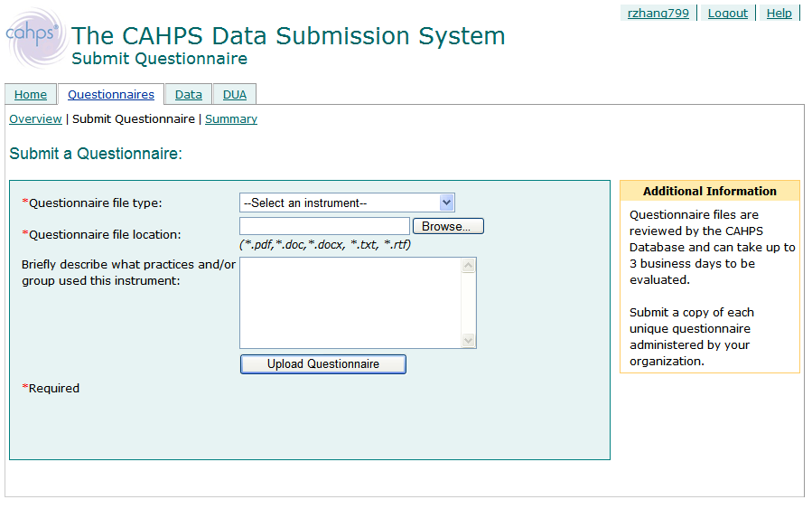The height and width of the screenshot is (509, 812).
Task: Log out using the Logout link
Action: point(727,13)
